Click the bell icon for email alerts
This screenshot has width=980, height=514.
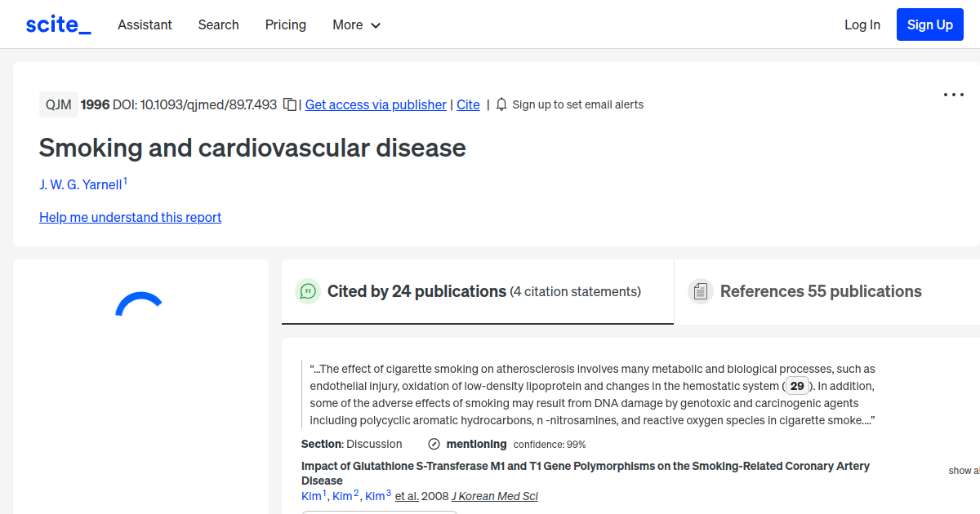click(x=500, y=104)
